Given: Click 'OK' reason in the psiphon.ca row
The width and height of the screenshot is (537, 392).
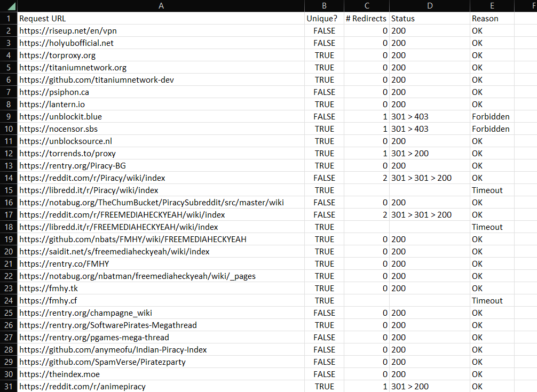Looking at the screenshot, I should (x=492, y=92).
